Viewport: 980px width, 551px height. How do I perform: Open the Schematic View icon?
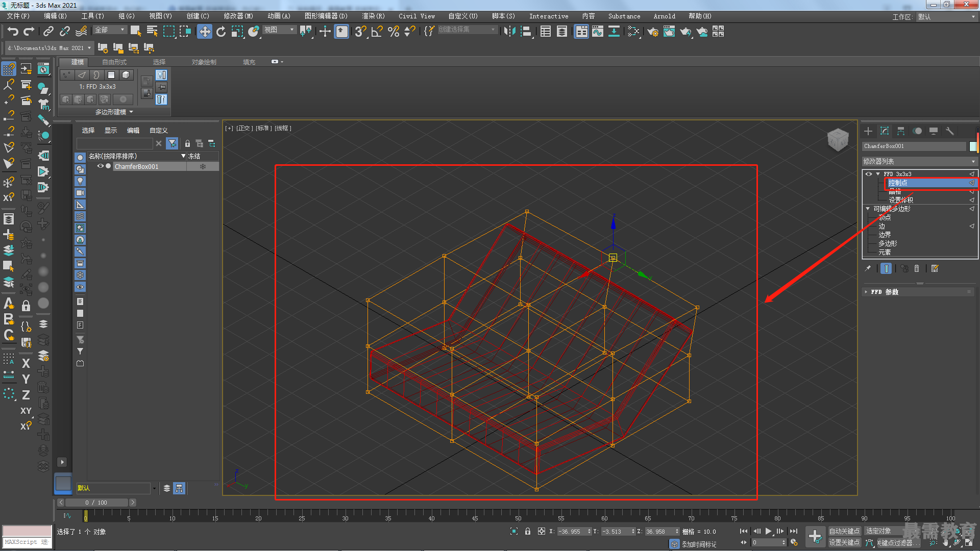point(614,32)
